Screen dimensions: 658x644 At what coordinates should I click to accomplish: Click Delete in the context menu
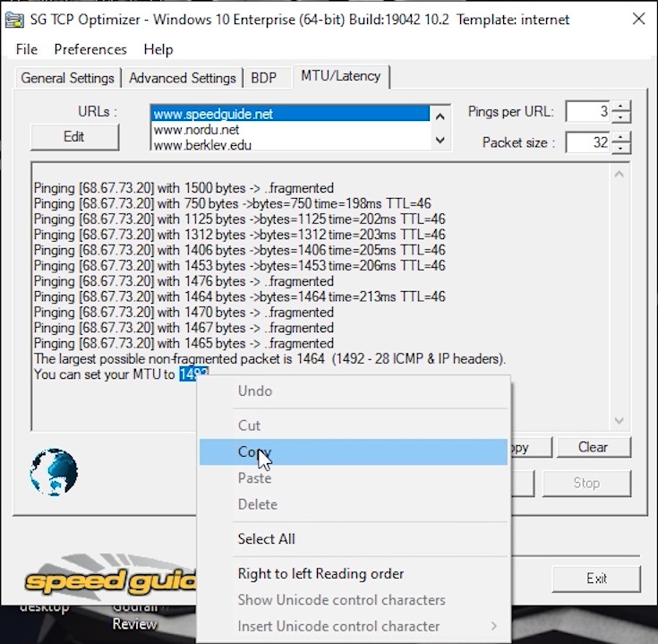354,504
